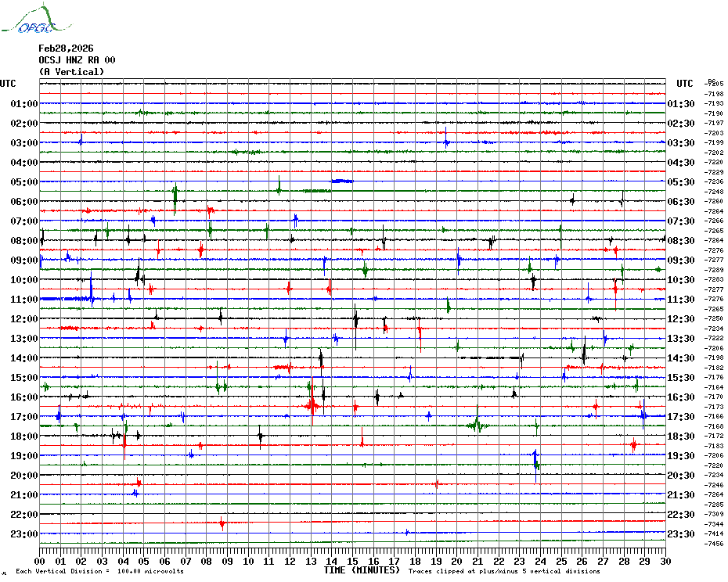The height and width of the screenshot is (582, 728).
Task: Select the Feb28,2026 date text
Action: (x=66, y=48)
